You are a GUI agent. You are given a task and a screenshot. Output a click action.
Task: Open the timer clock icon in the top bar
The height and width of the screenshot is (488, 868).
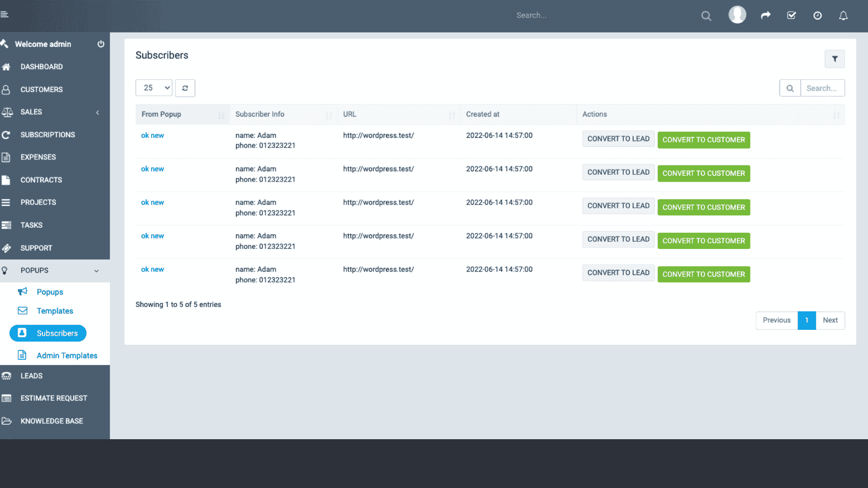tap(817, 15)
